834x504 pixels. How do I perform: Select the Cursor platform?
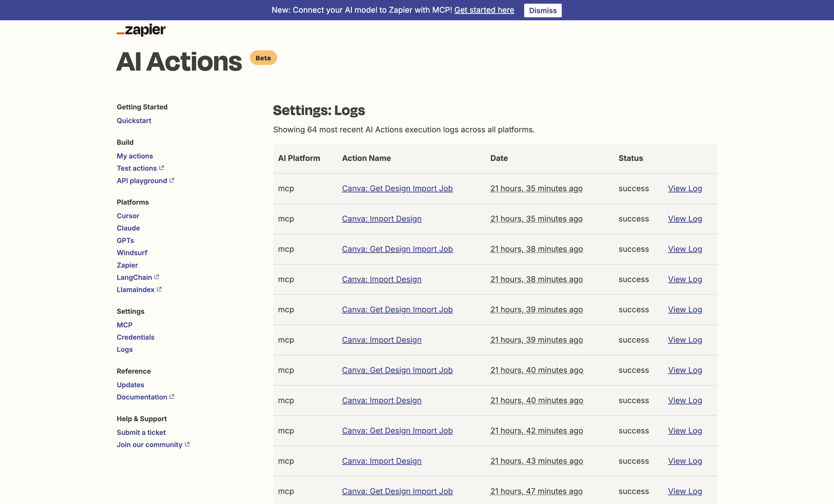point(128,216)
